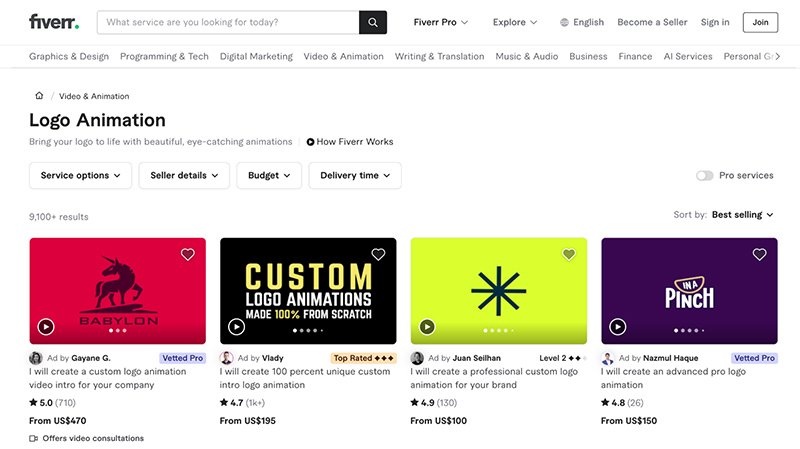This screenshot has height=449, width=800.
Task: Open the Sort by Best selling dropdown
Action: 743,215
